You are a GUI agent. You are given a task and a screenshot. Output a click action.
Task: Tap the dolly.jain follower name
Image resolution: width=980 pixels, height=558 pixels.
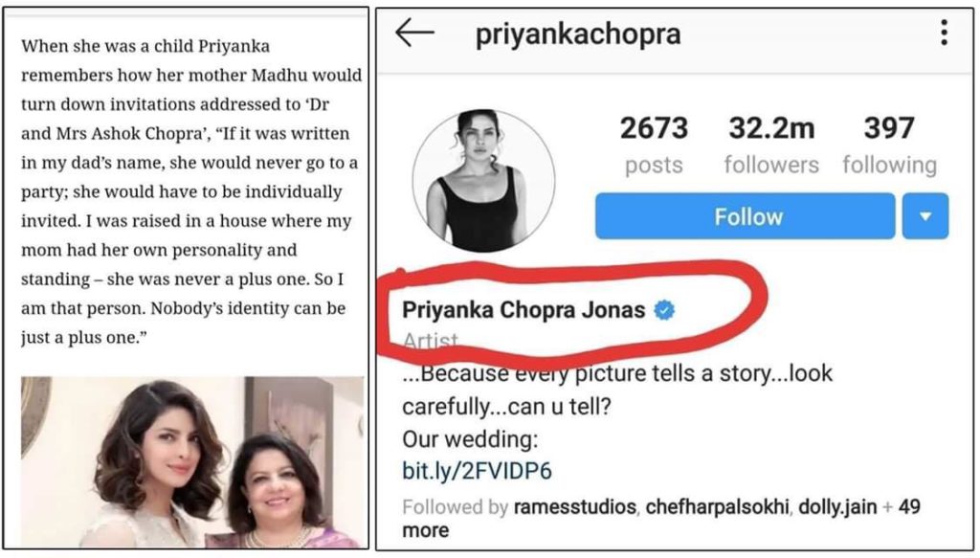tap(837, 506)
